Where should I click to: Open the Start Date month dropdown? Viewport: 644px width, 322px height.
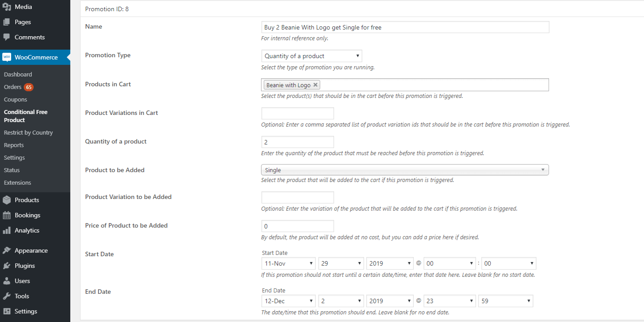(x=288, y=263)
